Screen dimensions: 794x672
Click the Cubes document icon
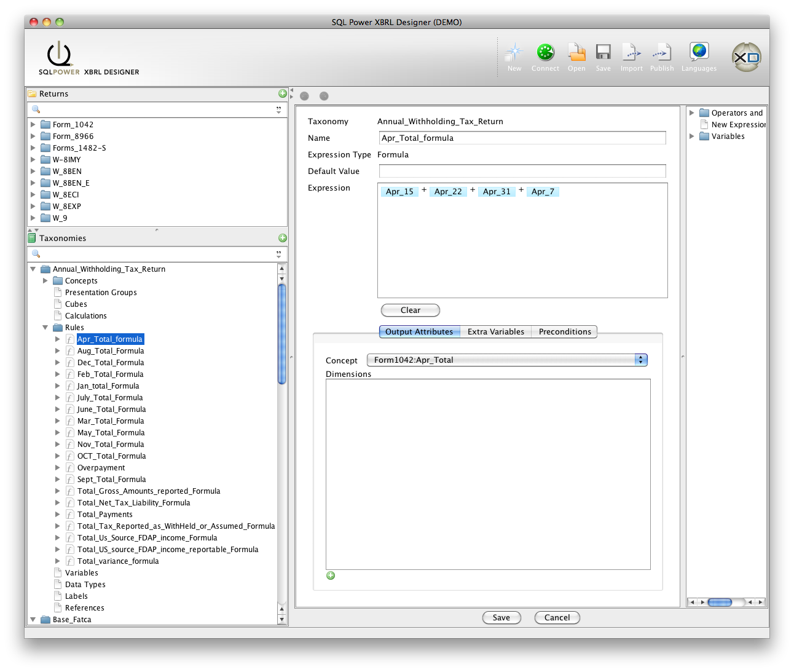click(58, 304)
